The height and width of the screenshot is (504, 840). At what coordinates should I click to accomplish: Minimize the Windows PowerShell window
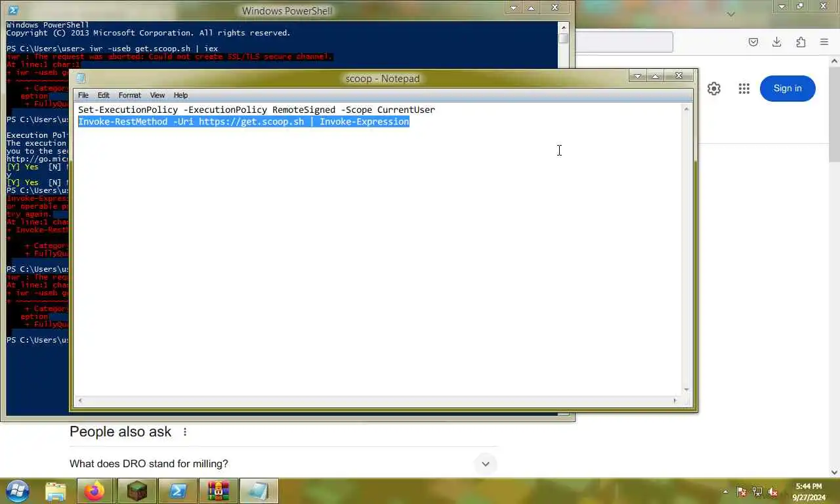click(514, 8)
